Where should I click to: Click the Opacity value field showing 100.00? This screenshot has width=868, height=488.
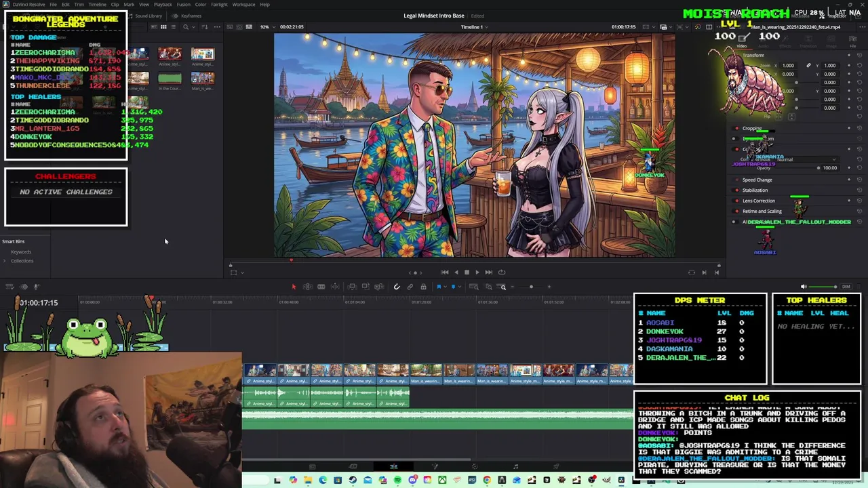pos(829,167)
